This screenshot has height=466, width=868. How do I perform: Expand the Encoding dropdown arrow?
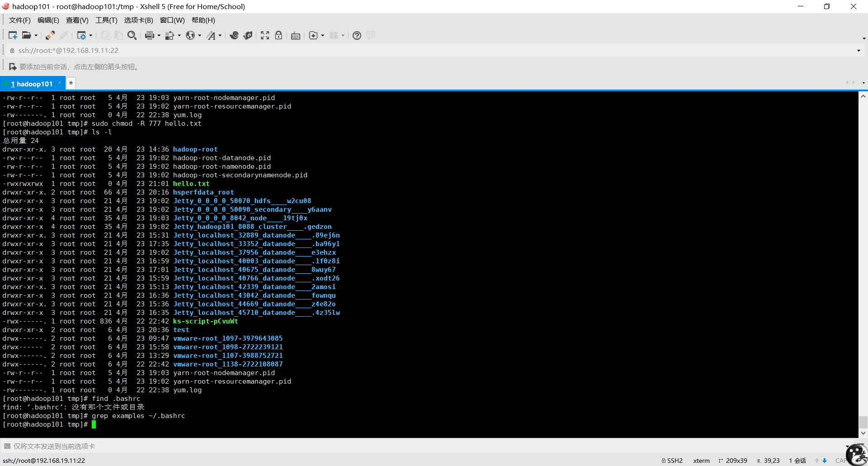[x=200, y=35]
